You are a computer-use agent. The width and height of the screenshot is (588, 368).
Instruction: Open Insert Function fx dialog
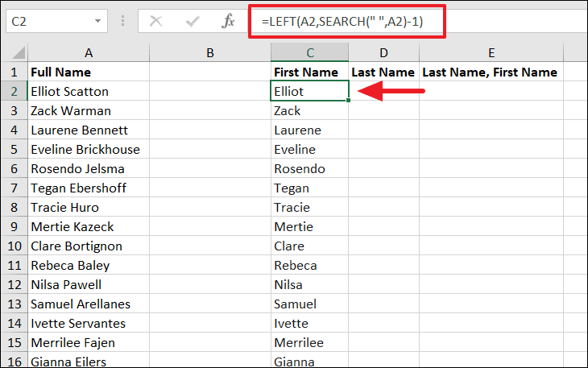[x=228, y=21]
